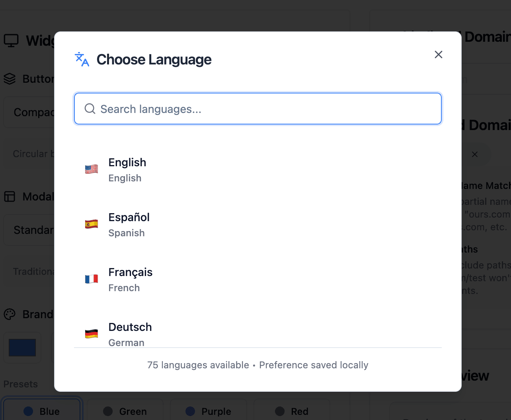Viewport: 511px width, 420px height.
Task: Click the dark blue brand color swatch
Action: click(x=22, y=348)
